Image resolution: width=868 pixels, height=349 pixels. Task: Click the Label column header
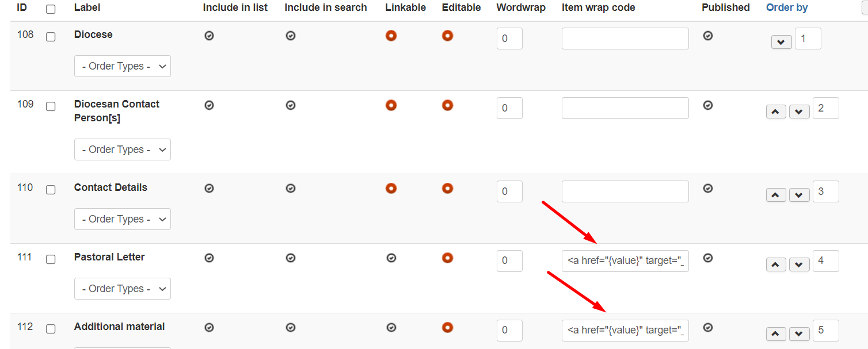[x=87, y=7]
